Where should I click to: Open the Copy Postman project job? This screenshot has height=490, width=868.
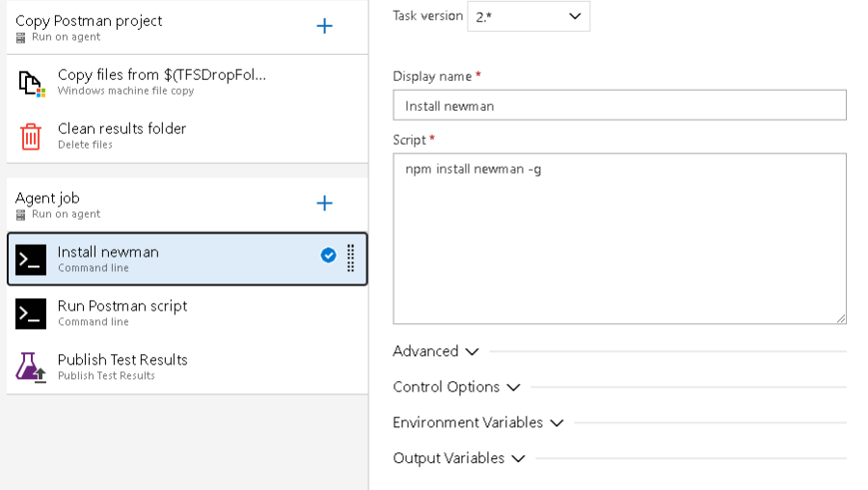coord(187,27)
